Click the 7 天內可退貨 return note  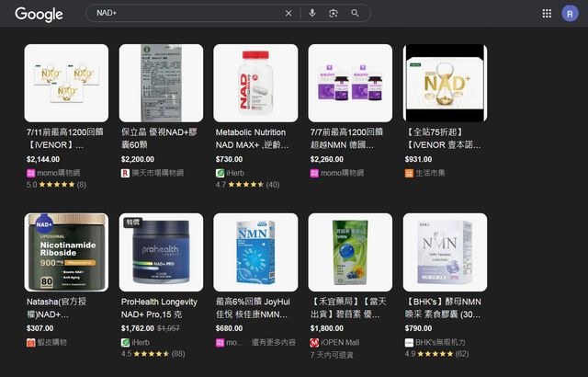332,355
